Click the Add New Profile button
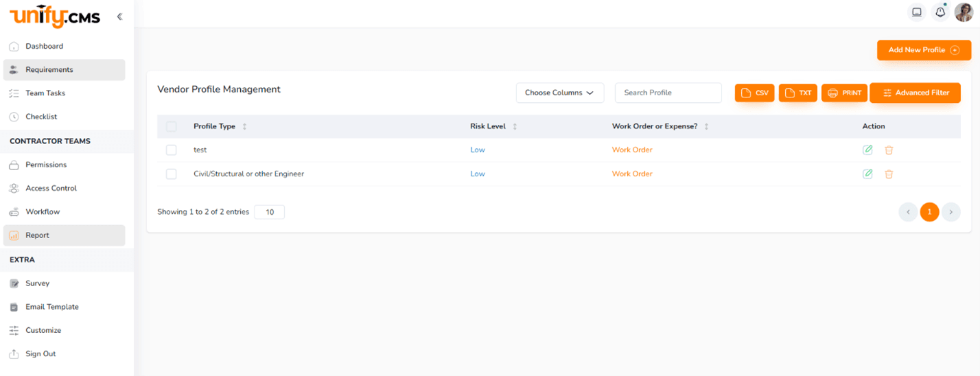 pyautogui.click(x=923, y=50)
